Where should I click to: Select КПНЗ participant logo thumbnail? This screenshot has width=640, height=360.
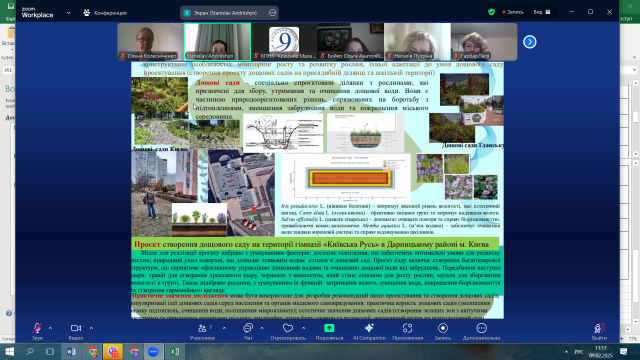(x=284, y=42)
